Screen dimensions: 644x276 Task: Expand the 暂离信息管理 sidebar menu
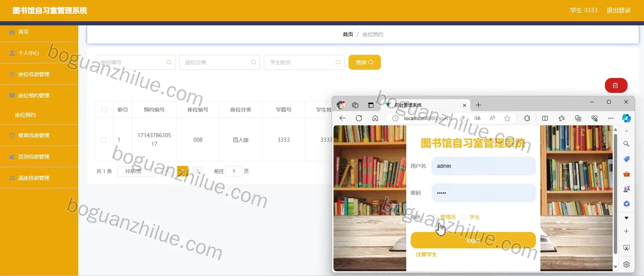[x=39, y=135]
